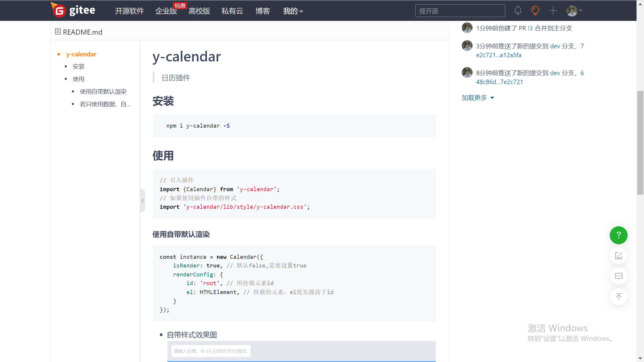Click commit count 7 on 3分钟前 entry
Image resolution: width=644 pixels, height=362 pixels.
(582, 46)
